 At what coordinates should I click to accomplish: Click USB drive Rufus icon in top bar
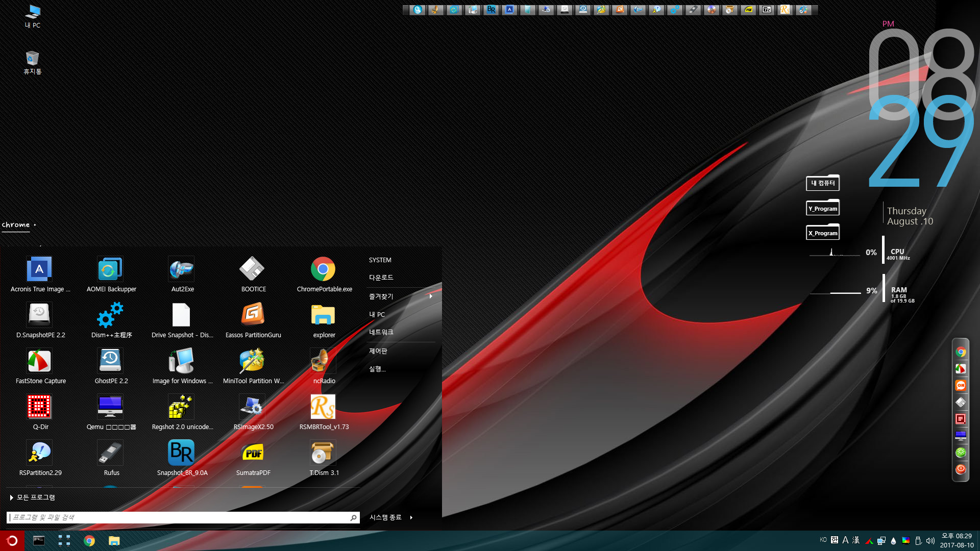coord(693,10)
